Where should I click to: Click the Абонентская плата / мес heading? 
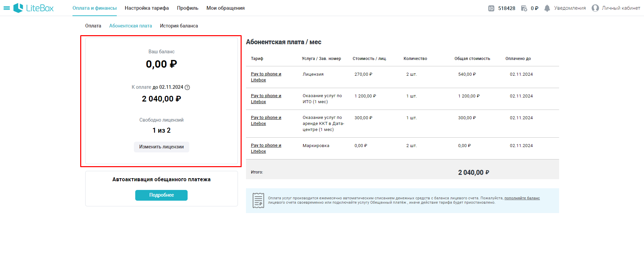tap(284, 42)
